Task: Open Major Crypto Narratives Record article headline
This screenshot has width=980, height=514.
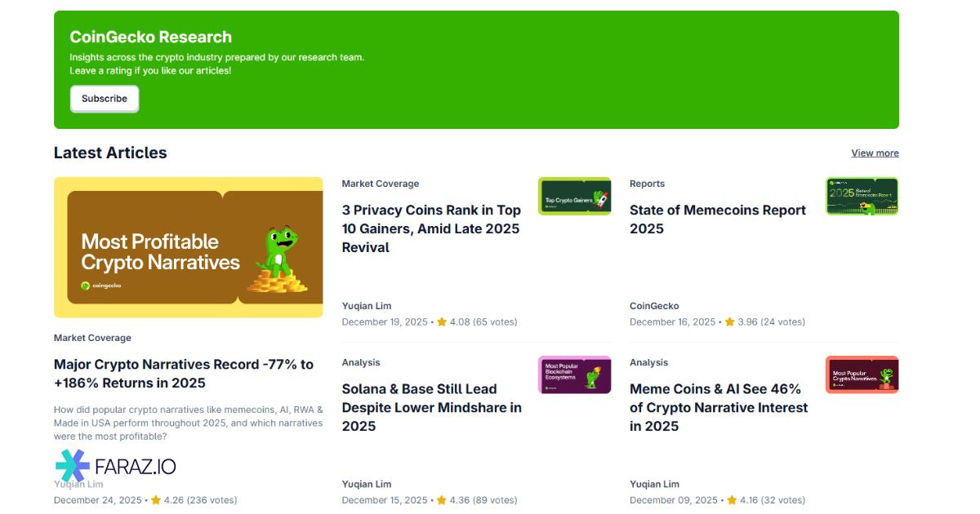Action: (x=184, y=374)
